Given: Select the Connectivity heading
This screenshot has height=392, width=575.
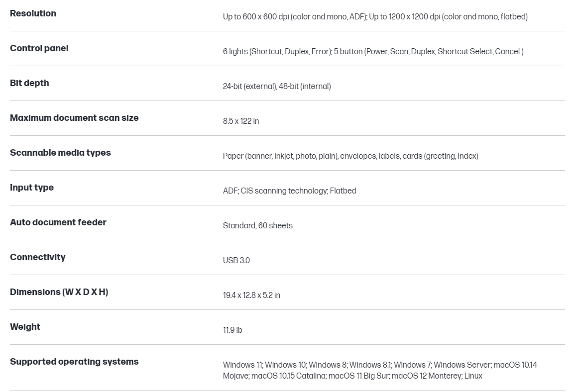Looking at the screenshot, I should [x=38, y=257].
